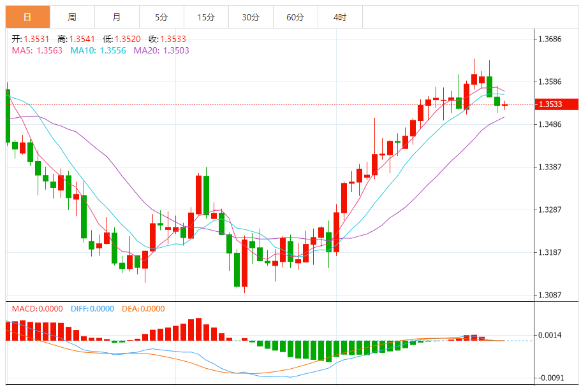This screenshot has width=588, height=386.
Task: Click the MA10: 1.3556 indicator label
Action: [x=98, y=50]
